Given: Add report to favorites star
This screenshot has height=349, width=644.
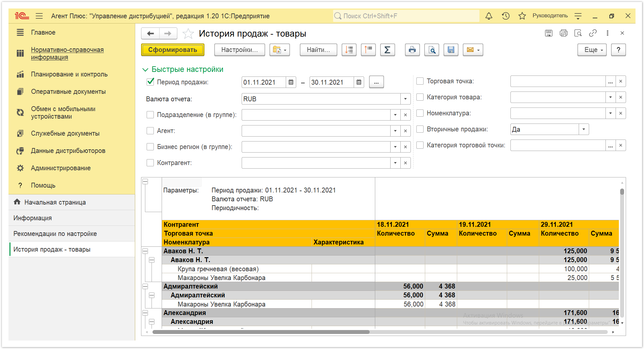Looking at the screenshot, I should (x=188, y=33).
